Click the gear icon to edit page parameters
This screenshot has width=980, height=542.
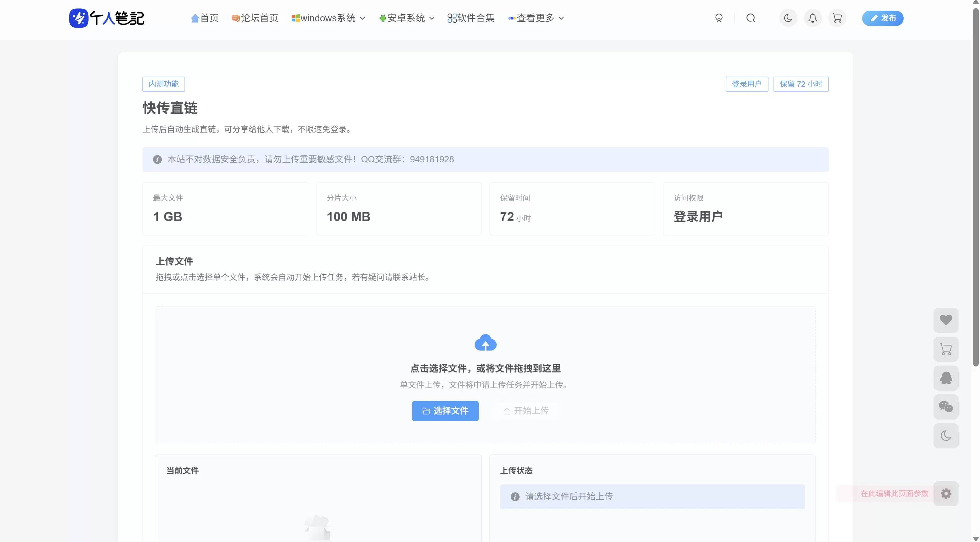[946, 493]
